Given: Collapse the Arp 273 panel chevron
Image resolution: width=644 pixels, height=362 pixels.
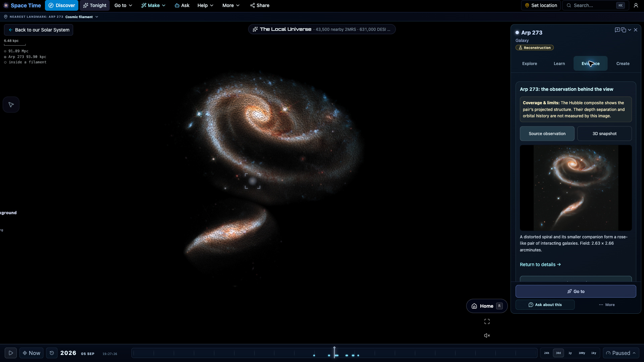Looking at the screenshot, I should (630, 30).
